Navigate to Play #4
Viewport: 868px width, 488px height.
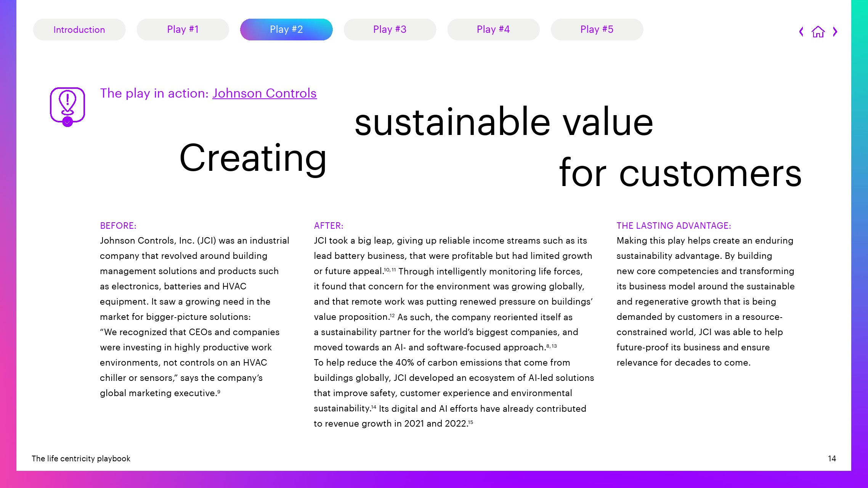point(494,29)
